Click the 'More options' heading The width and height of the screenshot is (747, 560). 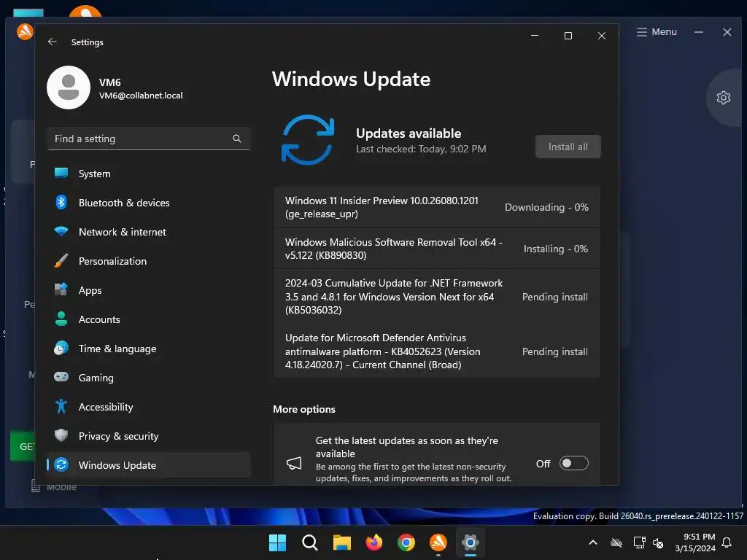304,409
